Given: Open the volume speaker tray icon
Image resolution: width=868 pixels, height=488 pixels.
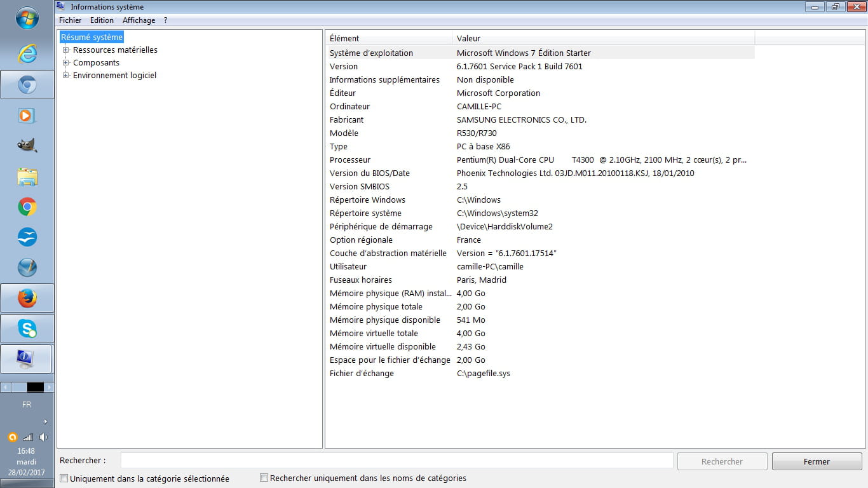Looking at the screenshot, I should [43, 437].
